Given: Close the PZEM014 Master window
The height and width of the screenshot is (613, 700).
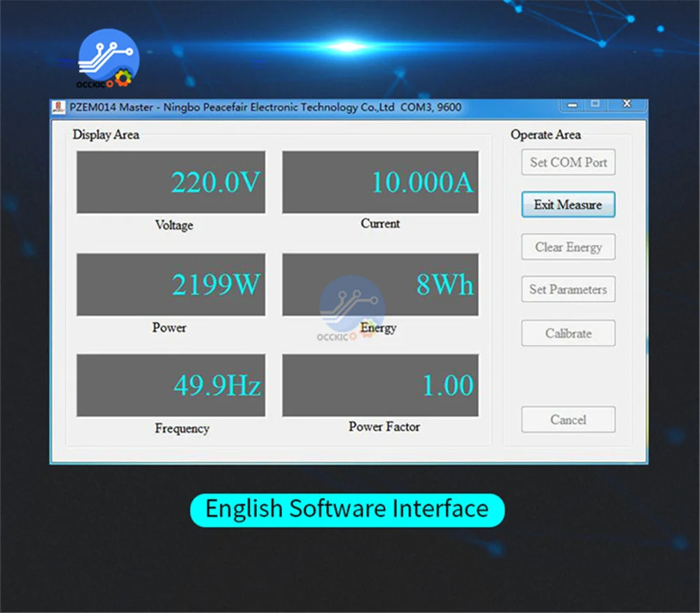Looking at the screenshot, I should 626,104.
